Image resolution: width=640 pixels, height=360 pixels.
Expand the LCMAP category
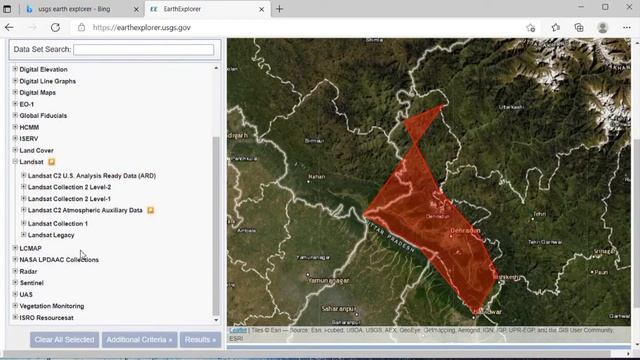15,248
